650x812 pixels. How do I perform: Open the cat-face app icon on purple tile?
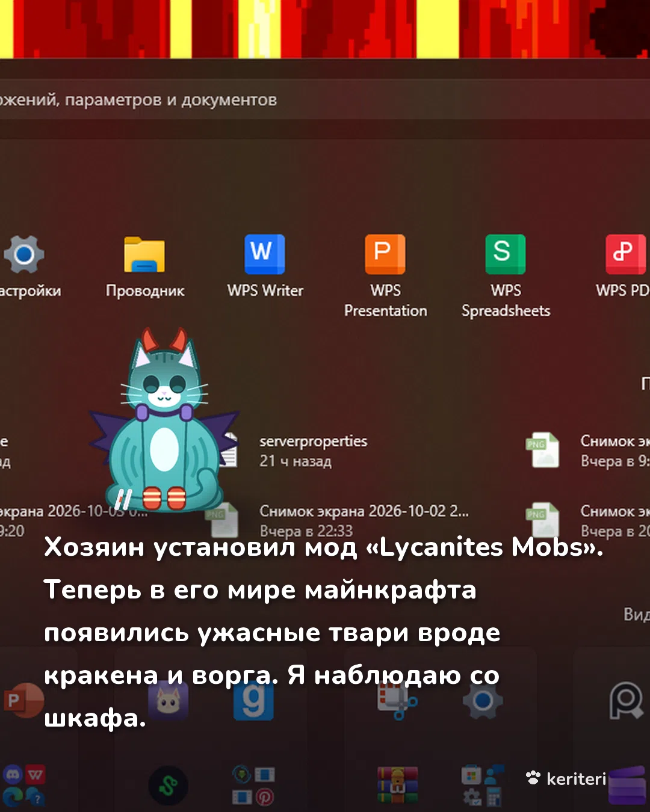(x=169, y=700)
